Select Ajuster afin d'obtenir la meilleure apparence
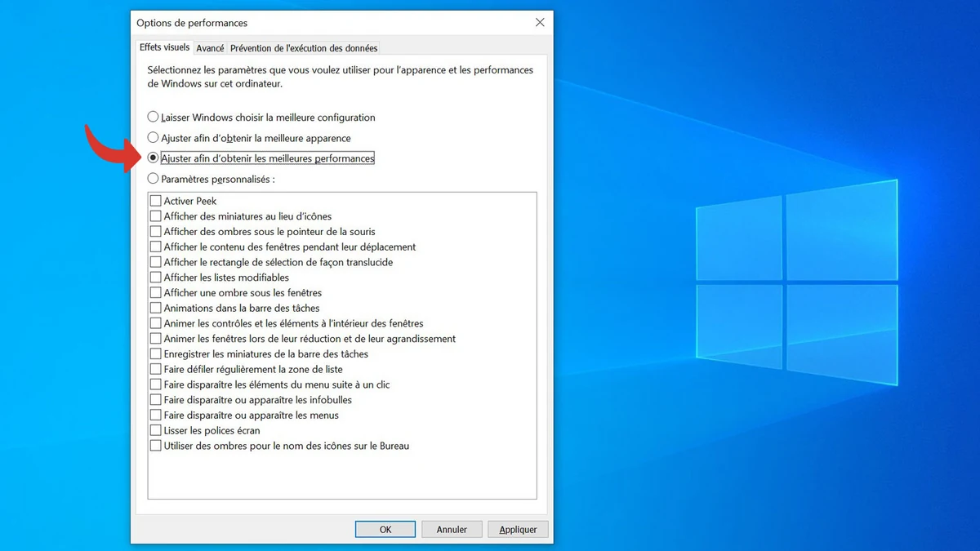The height and width of the screenshot is (551, 980). click(153, 137)
